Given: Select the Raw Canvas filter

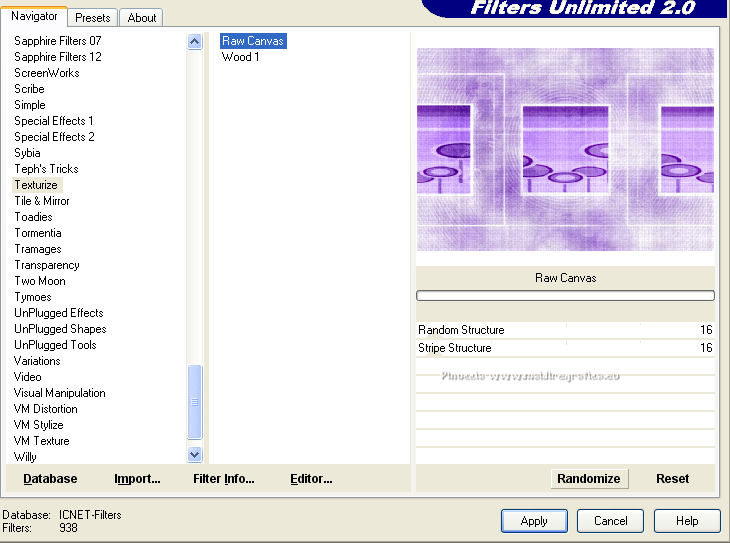Looking at the screenshot, I should click(x=253, y=41).
